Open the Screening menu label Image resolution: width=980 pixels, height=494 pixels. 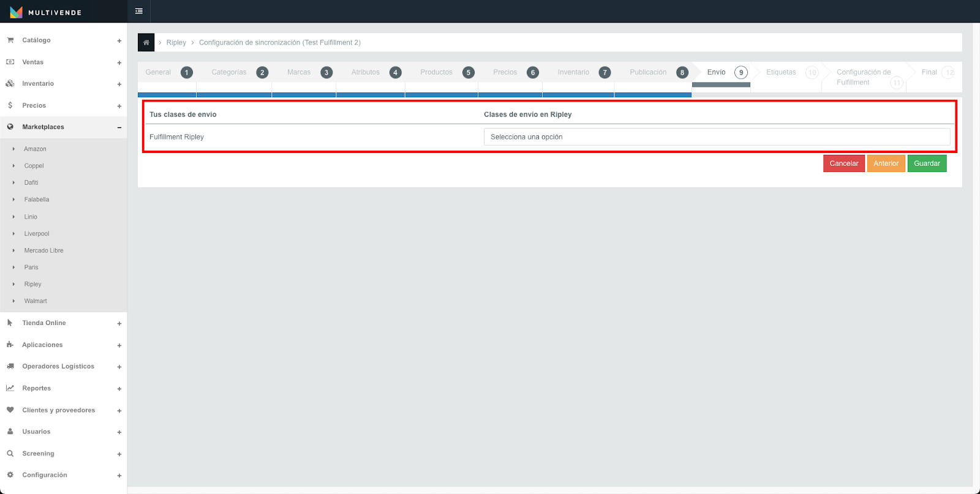point(39,454)
